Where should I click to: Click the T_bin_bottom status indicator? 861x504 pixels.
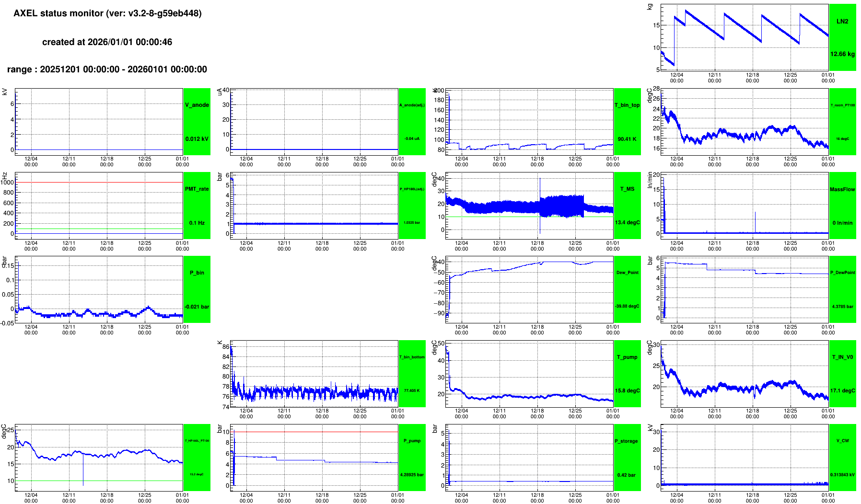pyautogui.click(x=412, y=374)
